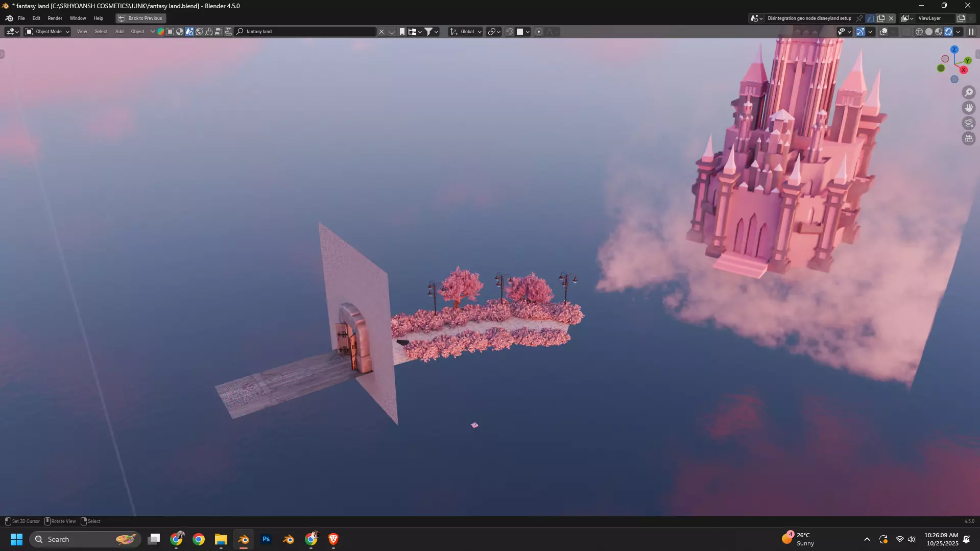Open the Blender logo application menu
Viewport: 980px width, 551px height.
pyautogui.click(x=9, y=18)
